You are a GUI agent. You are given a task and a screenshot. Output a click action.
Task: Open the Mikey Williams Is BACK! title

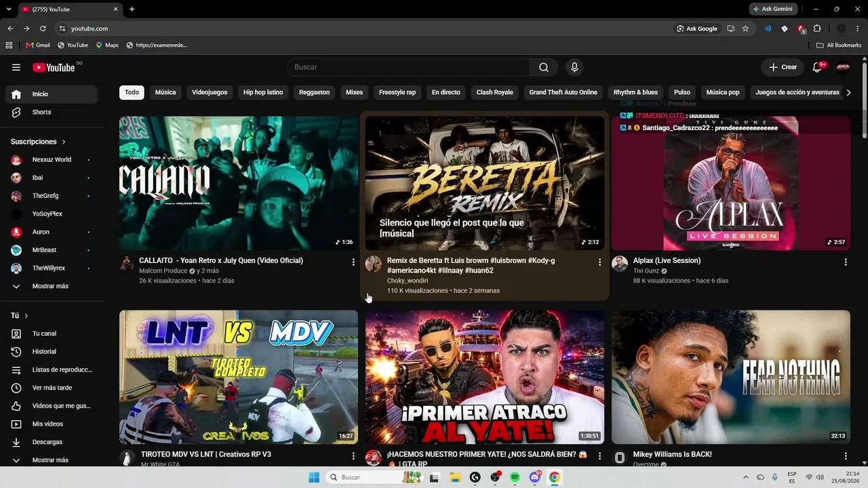673,454
